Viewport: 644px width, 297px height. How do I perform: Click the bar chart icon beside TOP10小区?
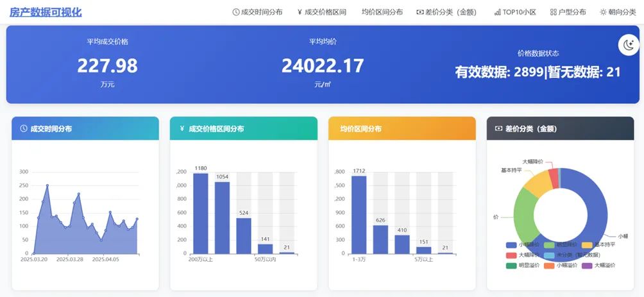[497, 12]
